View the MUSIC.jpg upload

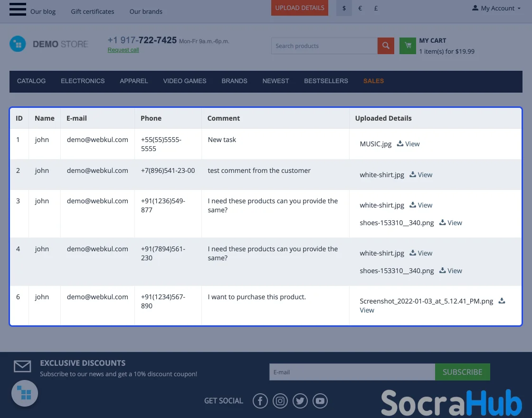point(408,144)
